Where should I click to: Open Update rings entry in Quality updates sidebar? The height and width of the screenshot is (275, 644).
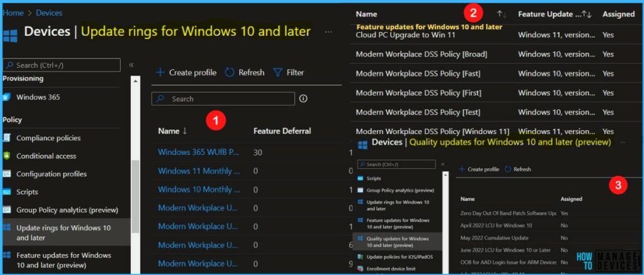click(x=397, y=205)
